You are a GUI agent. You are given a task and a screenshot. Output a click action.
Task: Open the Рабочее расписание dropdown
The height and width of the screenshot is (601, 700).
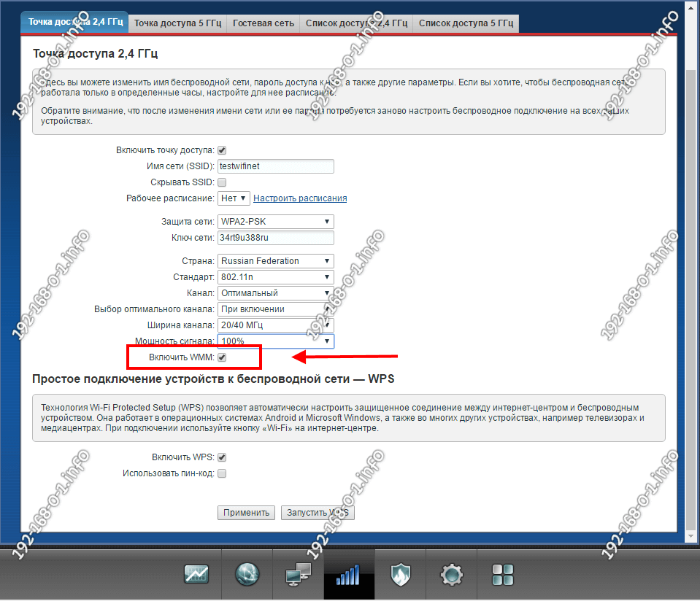(x=234, y=198)
